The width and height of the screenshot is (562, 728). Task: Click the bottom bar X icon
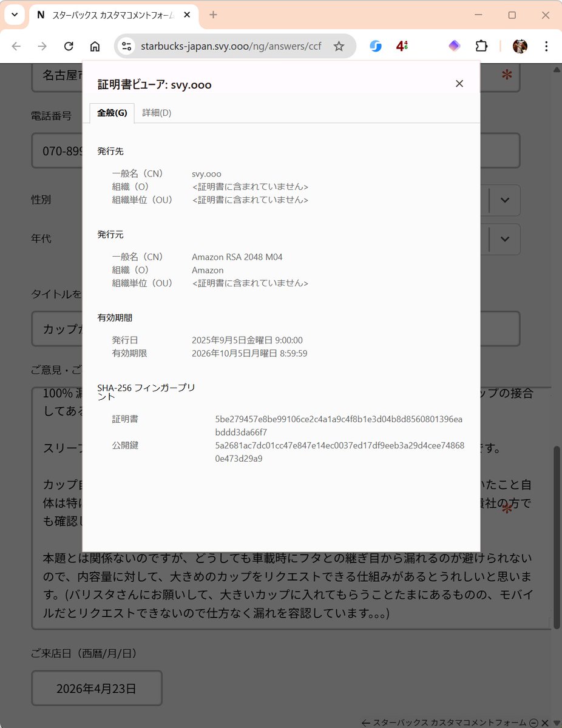(x=544, y=723)
